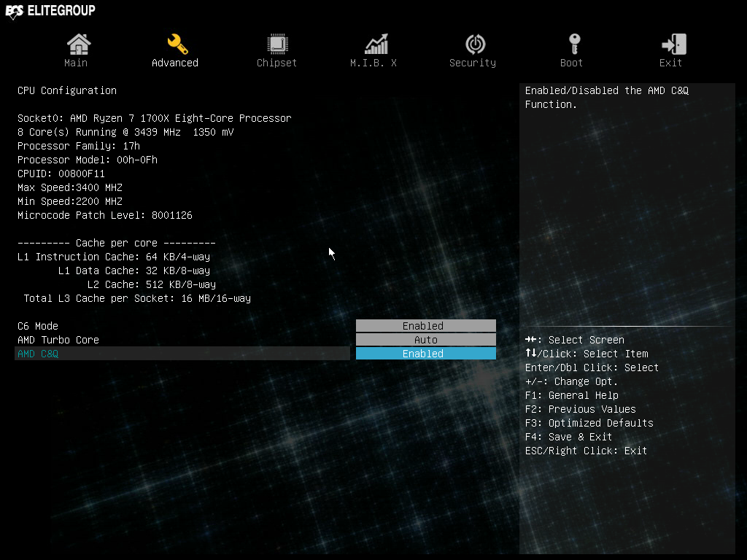Click the F4: Save & Exit hint
Image resolution: width=747 pixels, height=560 pixels.
(x=568, y=437)
